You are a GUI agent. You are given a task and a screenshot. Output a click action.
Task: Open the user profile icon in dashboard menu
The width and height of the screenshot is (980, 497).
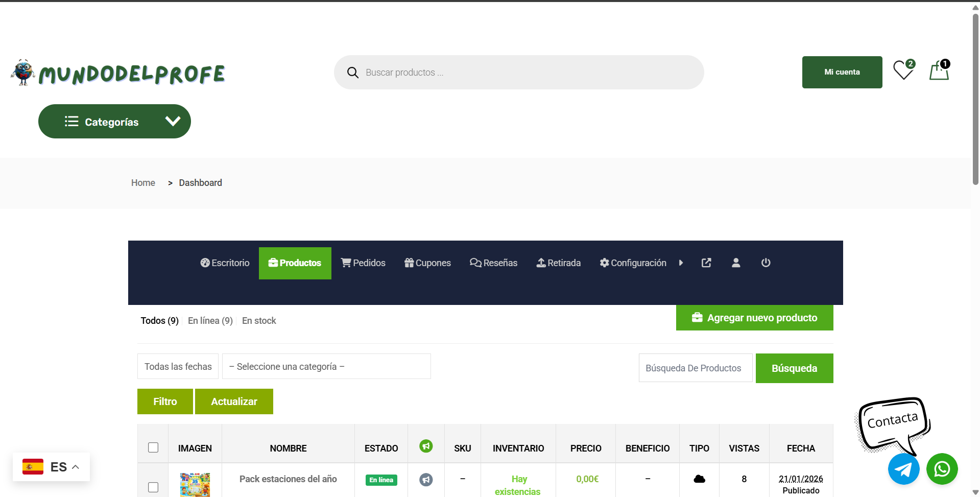736,263
